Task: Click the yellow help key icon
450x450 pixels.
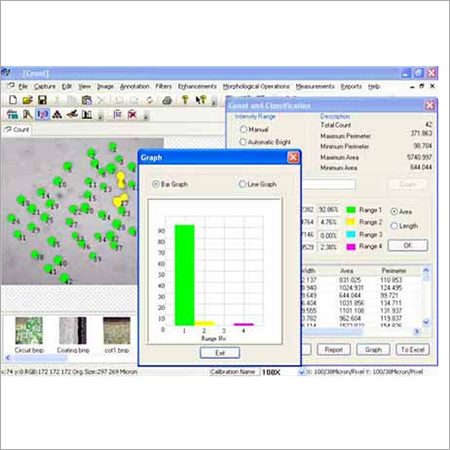Action: [x=185, y=99]
